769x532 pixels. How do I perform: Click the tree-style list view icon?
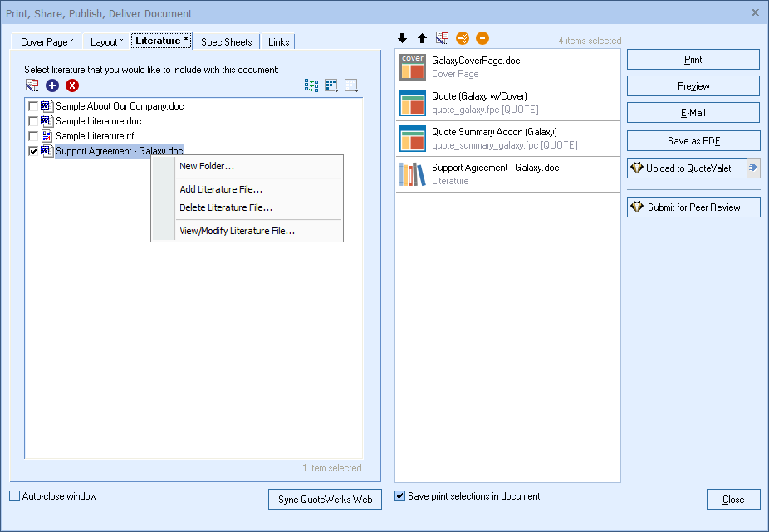point(311,85)
